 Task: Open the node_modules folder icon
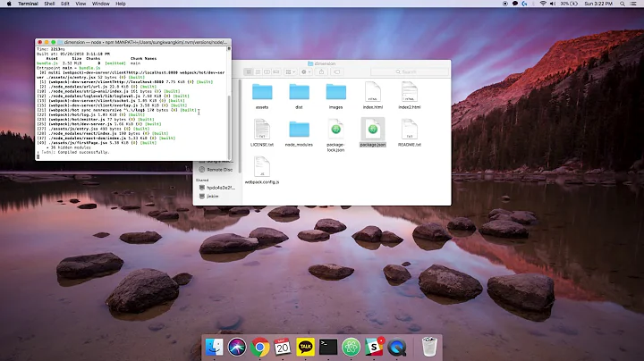click(x=298, y=130)
